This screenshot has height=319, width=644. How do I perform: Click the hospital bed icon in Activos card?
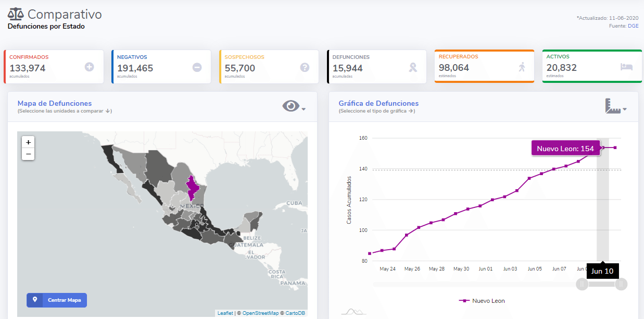click(x=627, y=67)
